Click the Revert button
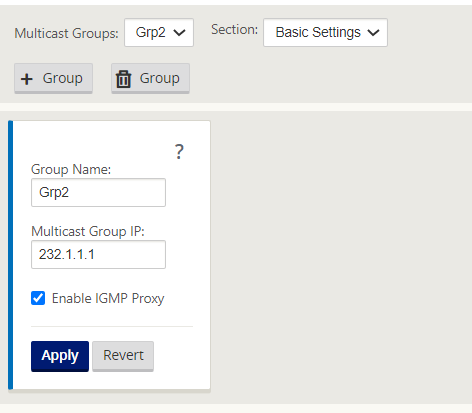The image size is (472, 413). pyautogui.click(x=123, y=356)
